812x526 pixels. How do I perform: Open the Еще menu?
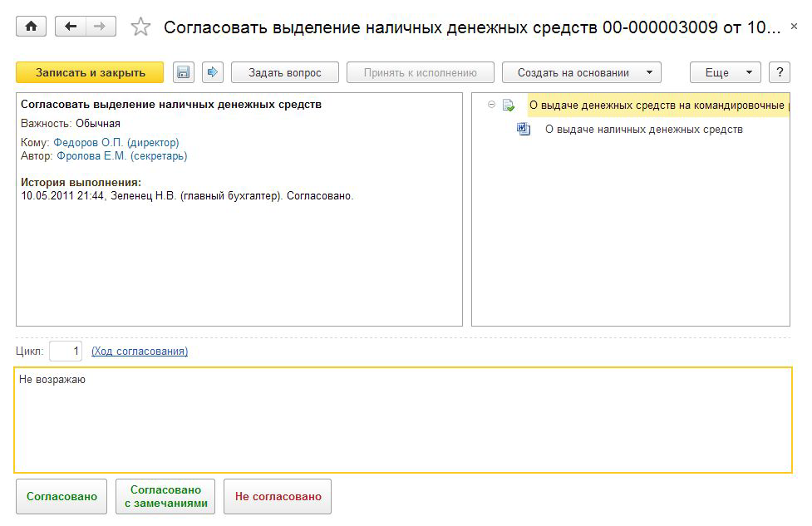tap(725, 72)
